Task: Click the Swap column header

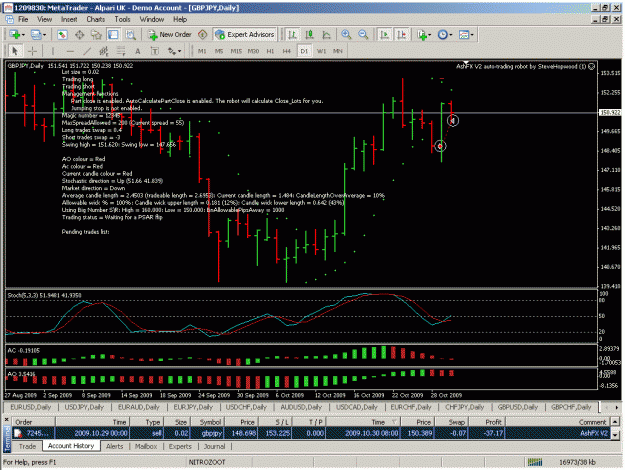Action: (452, 422)
